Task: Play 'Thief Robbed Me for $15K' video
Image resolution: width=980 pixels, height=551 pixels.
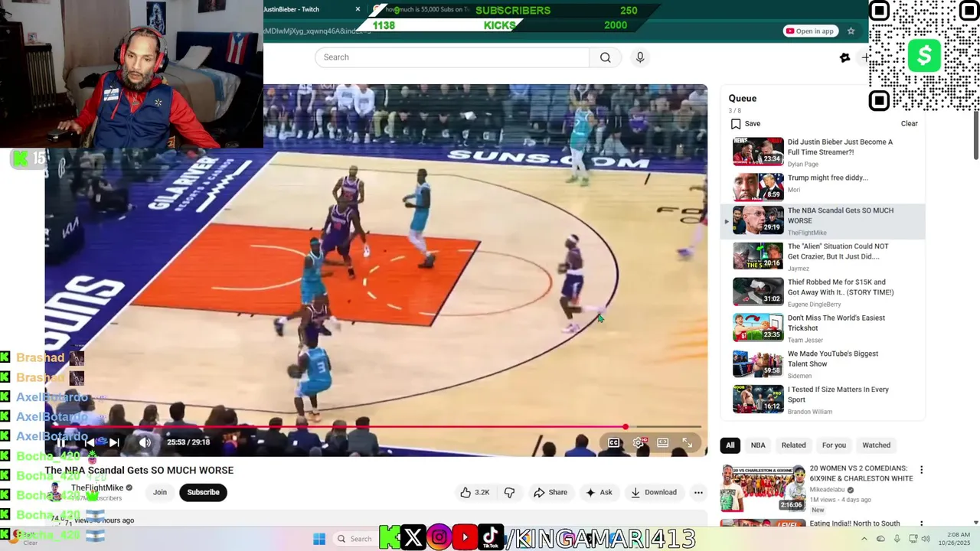Action: tap(822, 292)
